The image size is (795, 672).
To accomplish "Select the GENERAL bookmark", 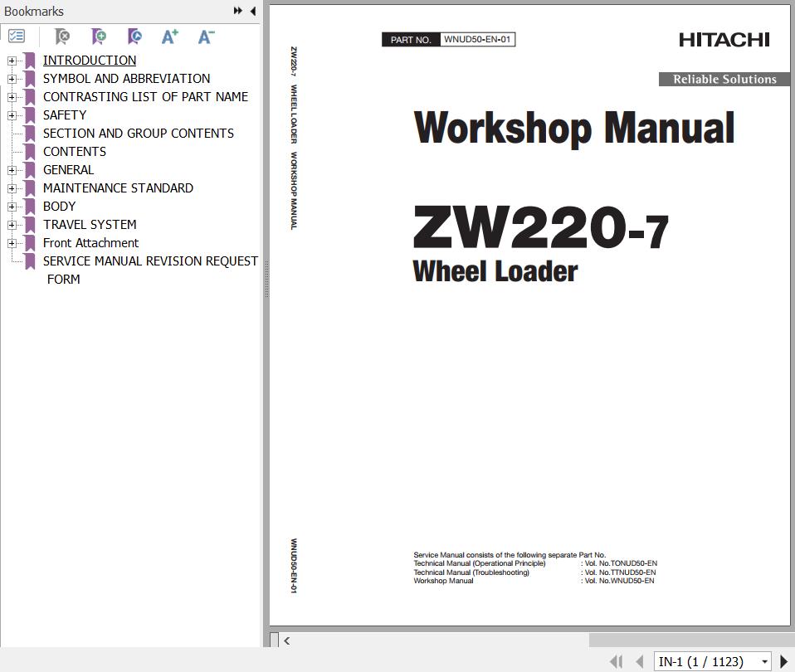I will [x=68, y=170].
